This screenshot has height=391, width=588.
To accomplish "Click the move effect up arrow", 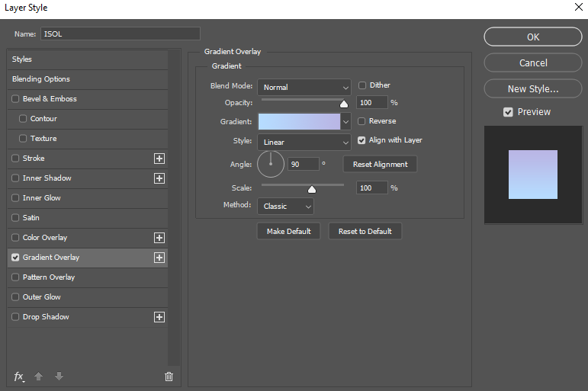I will (38, 376).
